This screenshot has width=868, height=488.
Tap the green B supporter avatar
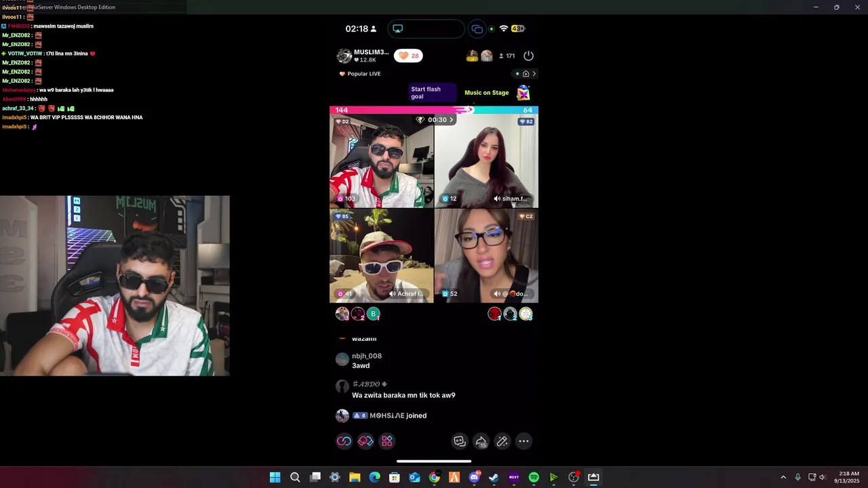(x=374, y=313)
